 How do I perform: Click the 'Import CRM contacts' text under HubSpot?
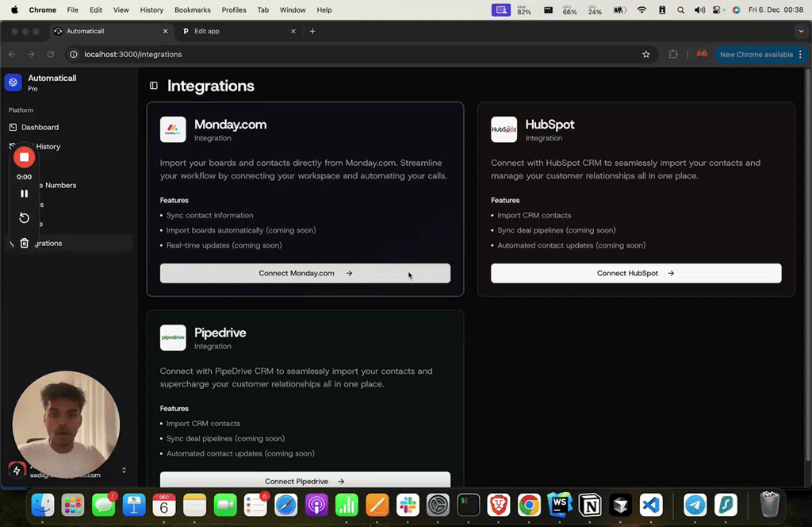coord(534,215)
